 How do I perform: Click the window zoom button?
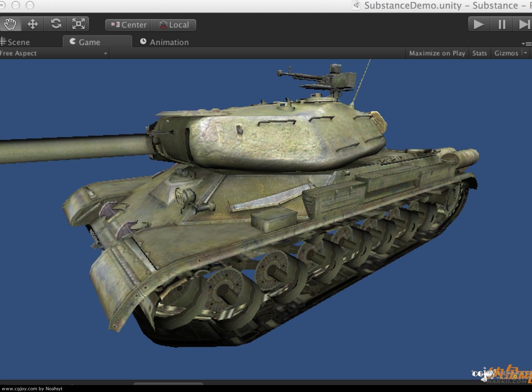click(30, 5)
